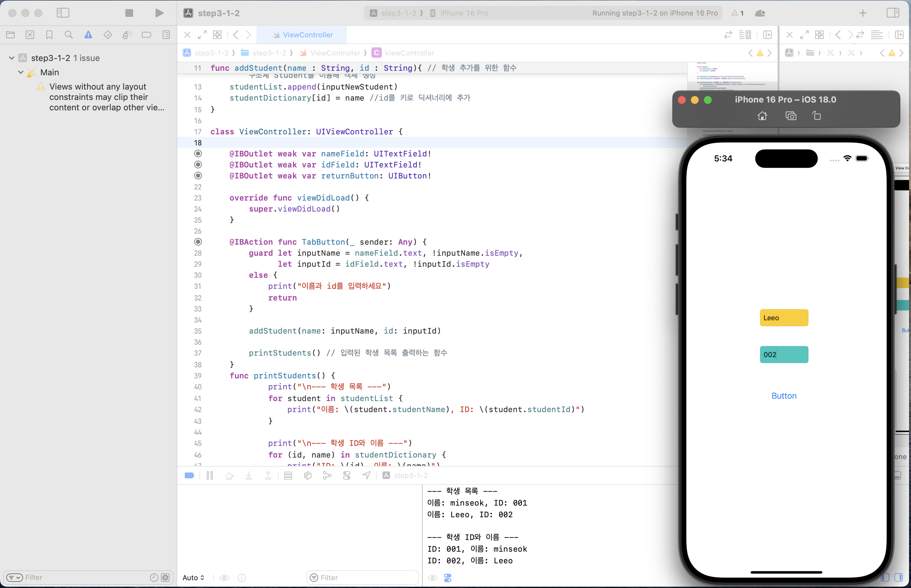
Task: Click the nameField outlet connection circle
Action: [198, 153]
